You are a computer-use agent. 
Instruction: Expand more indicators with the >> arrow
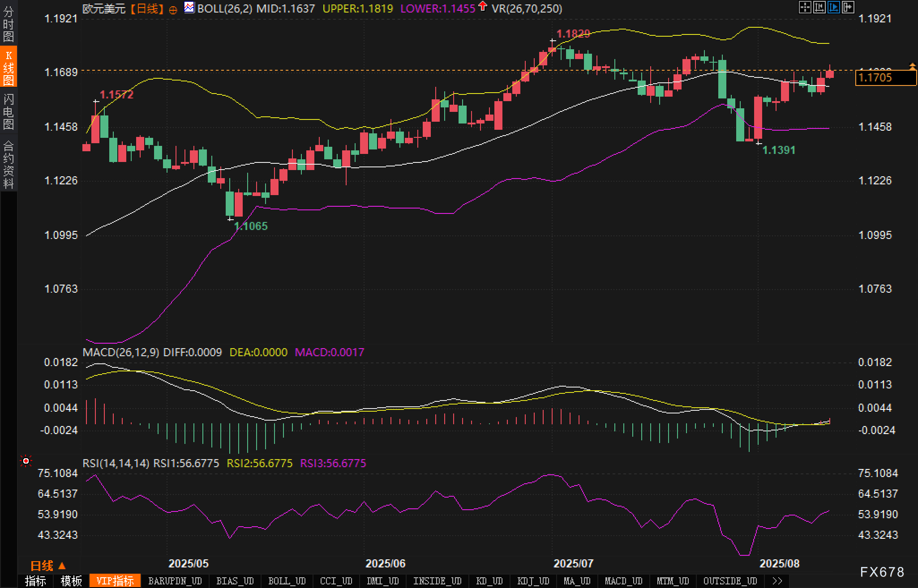tap(777, 581)
